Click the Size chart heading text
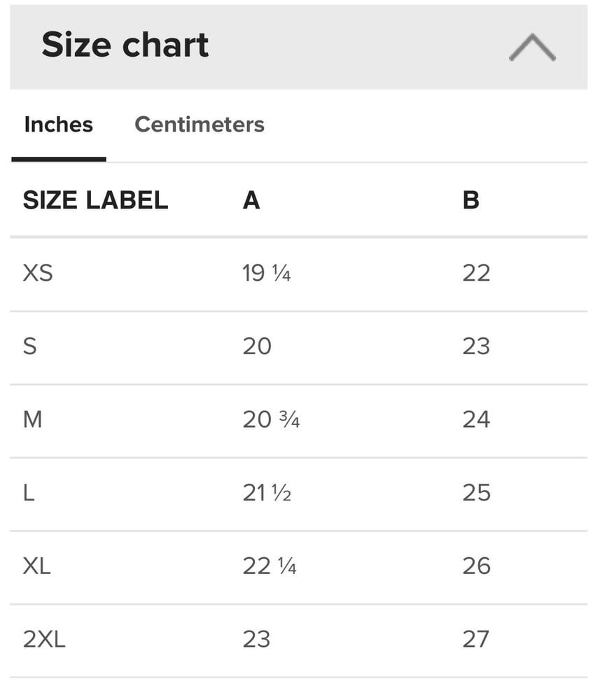 pos(125,45)
